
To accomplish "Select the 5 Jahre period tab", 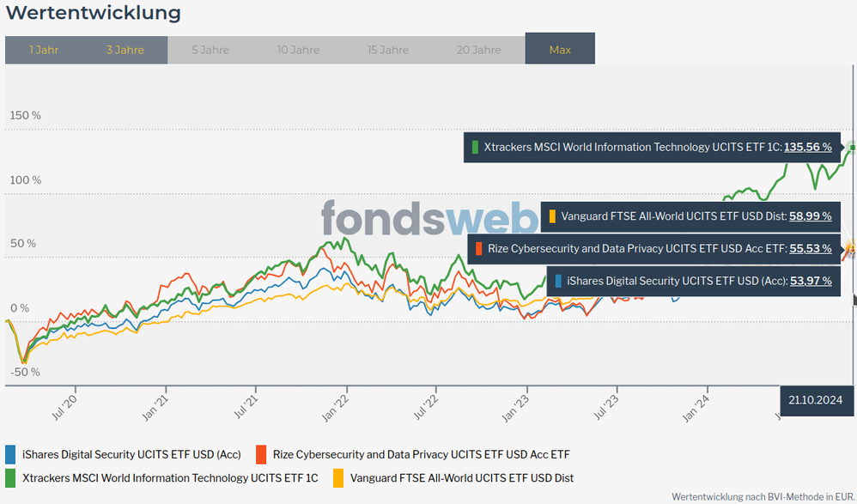I will [210, 50].
